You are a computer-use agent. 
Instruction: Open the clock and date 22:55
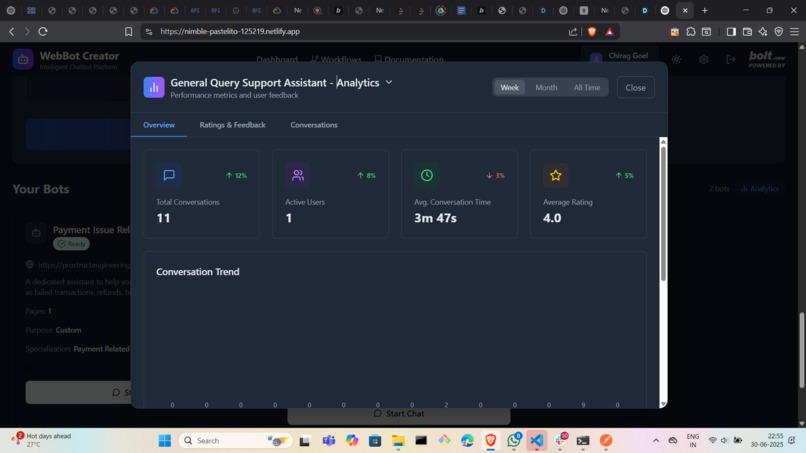766,440
